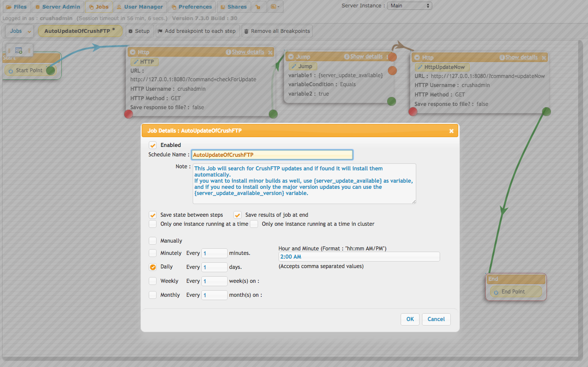Close the Job Details dialog
This screenshot has height=367, width=588.
tap(451, 131)
